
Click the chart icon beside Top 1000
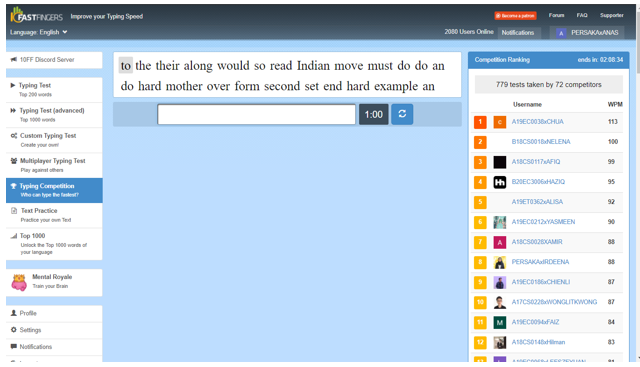tap(14, 236)
